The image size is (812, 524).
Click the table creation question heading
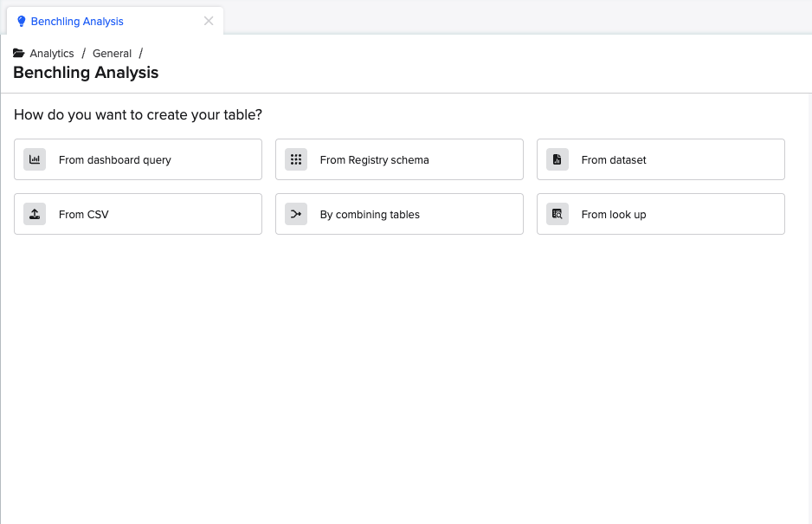click(138, 114)
